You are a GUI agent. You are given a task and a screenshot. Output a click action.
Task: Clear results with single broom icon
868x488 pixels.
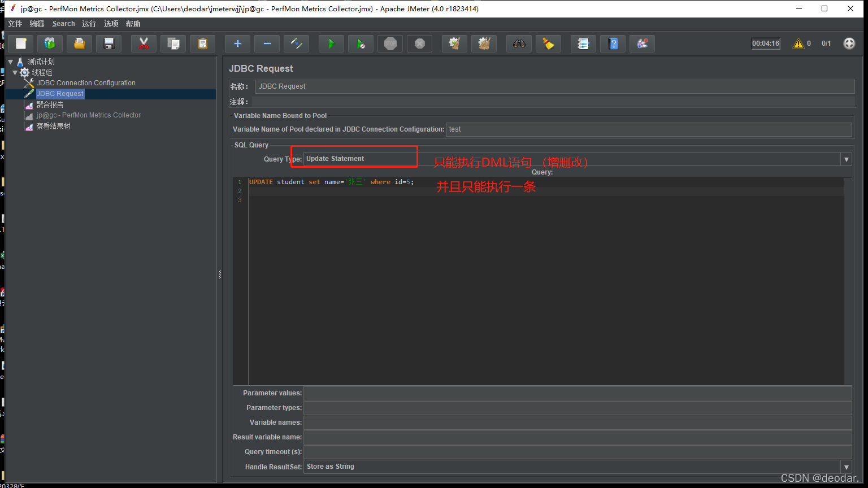[454, 43]
